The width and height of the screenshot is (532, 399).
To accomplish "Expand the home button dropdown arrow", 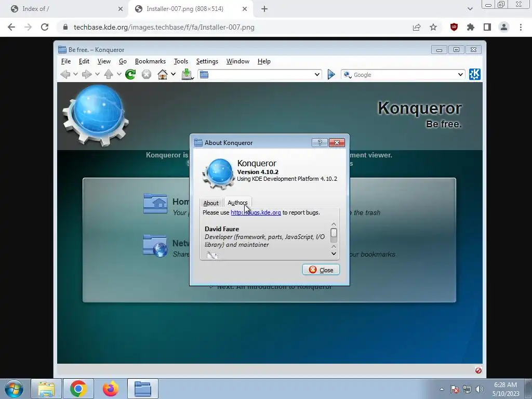I will pos(173,74).
